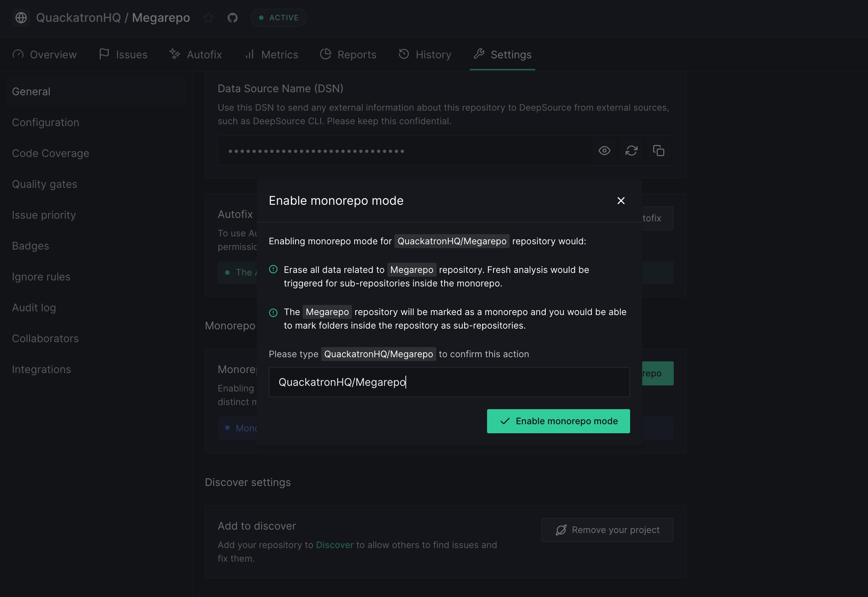This screenshot has height=597, width=868.
Task: Reveal the DSN with eye icon
Action: (605, 151)
